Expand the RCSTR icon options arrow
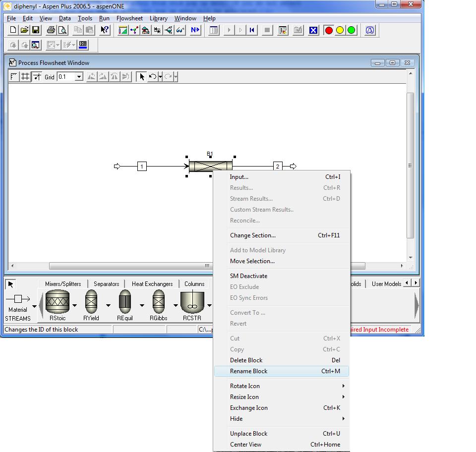 (209, 305)
